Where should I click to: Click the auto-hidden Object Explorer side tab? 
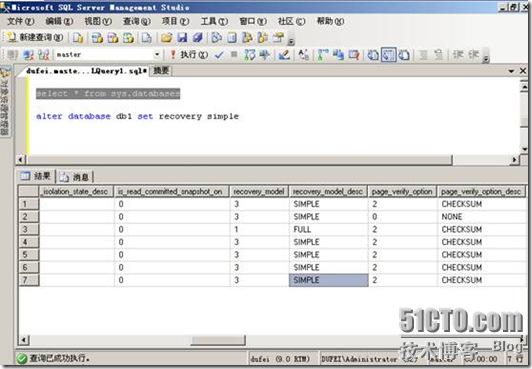tap(5, 102)
